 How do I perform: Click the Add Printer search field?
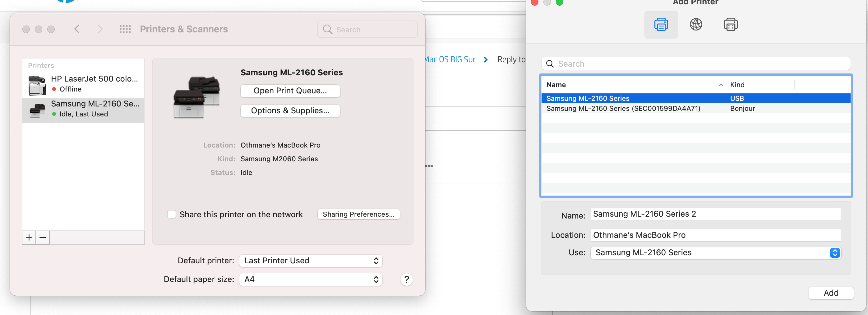pyautogui.click(x=696, y=64)
